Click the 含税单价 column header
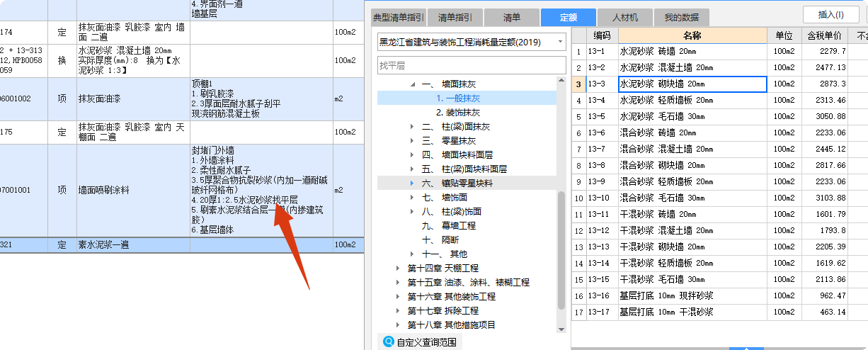Screen dimensions: 868x350 (824, 35)
